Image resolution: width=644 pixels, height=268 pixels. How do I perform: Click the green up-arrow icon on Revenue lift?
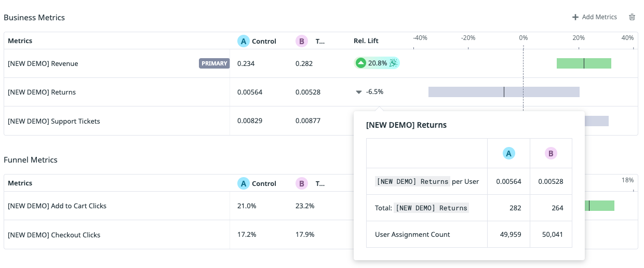[360, 63]
